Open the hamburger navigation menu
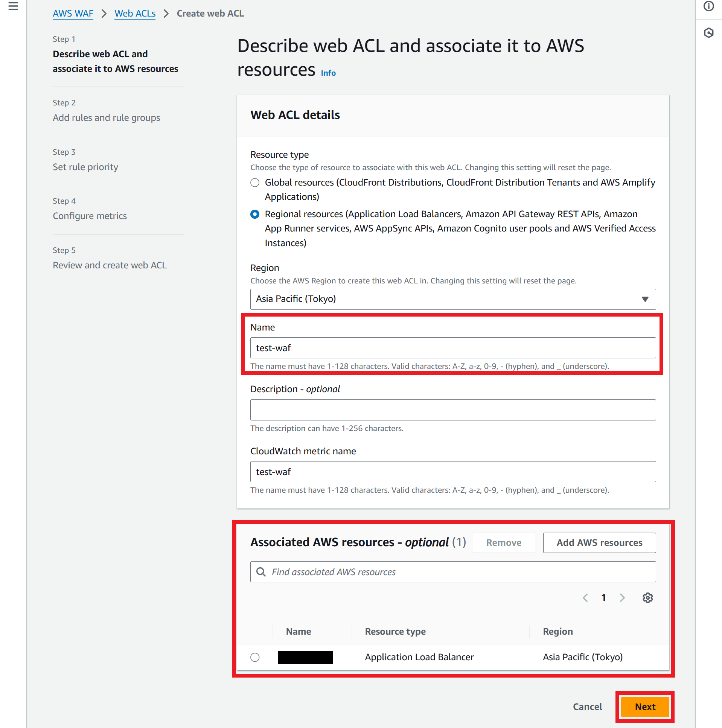The image size is (722, 728). 13,6
